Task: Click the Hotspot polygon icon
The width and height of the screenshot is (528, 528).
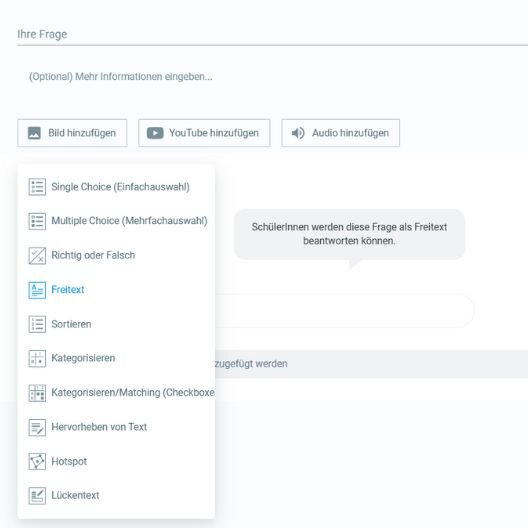Action: (x=37, y=461)
